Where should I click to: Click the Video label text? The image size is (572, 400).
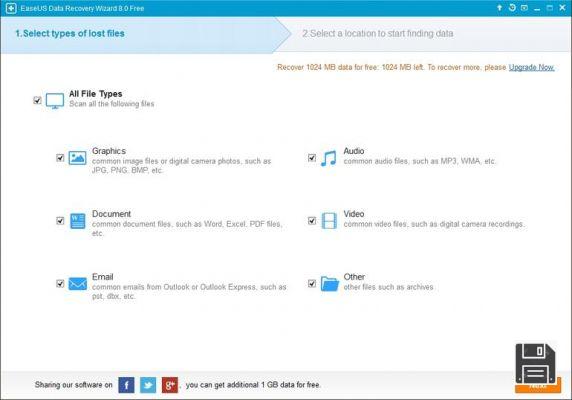354,214
